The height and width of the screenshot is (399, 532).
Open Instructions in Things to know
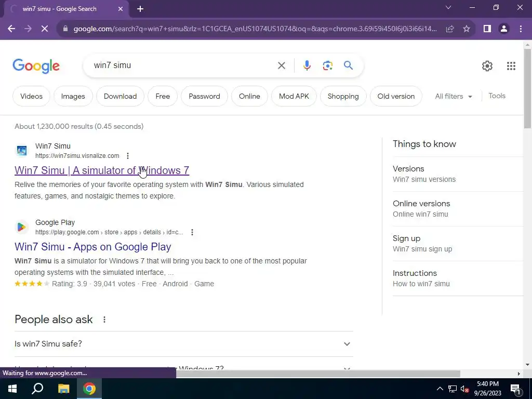point(458,278)
